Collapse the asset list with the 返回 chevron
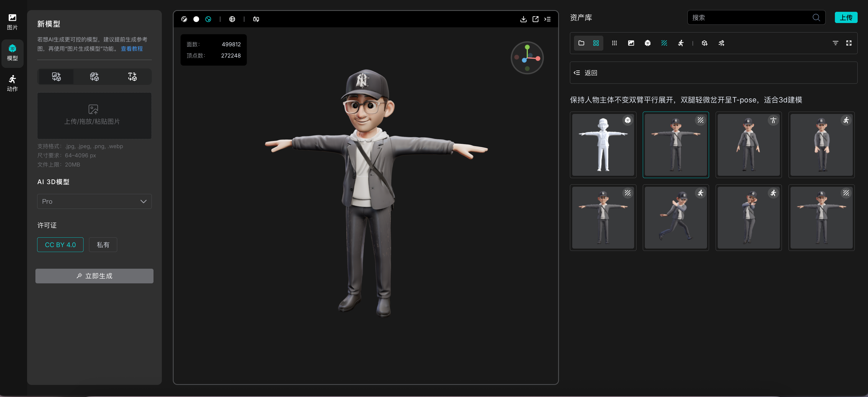The width and height of the screenshot is (868, 397). (x=577, y=73)
